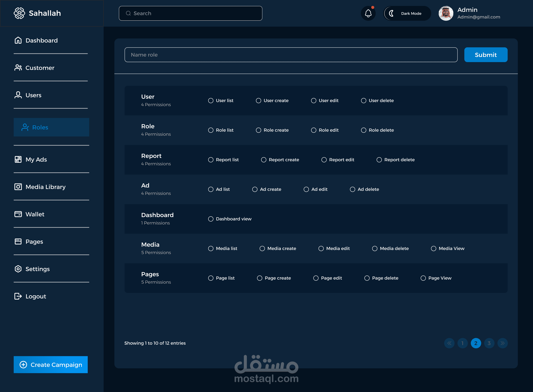
Task: Select the User create radio button
Action: coord(258,101)
